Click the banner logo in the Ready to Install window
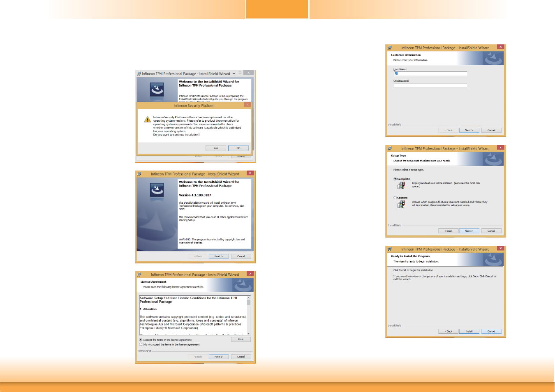 (x=493, y=260)
